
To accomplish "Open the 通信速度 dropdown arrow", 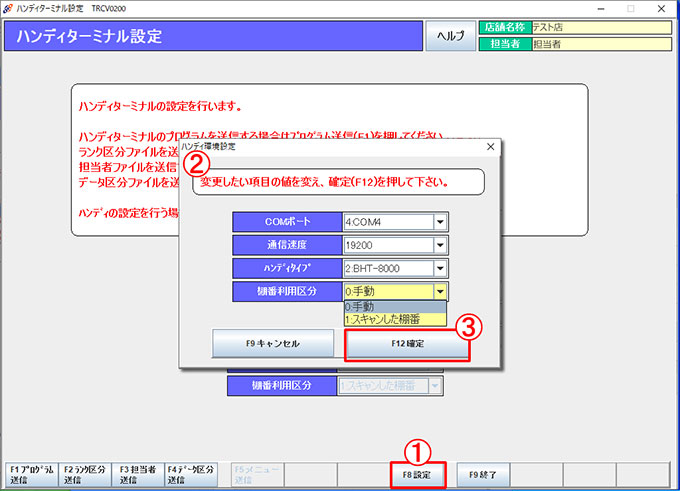I will pyautogui.click(x=440, y=245).
